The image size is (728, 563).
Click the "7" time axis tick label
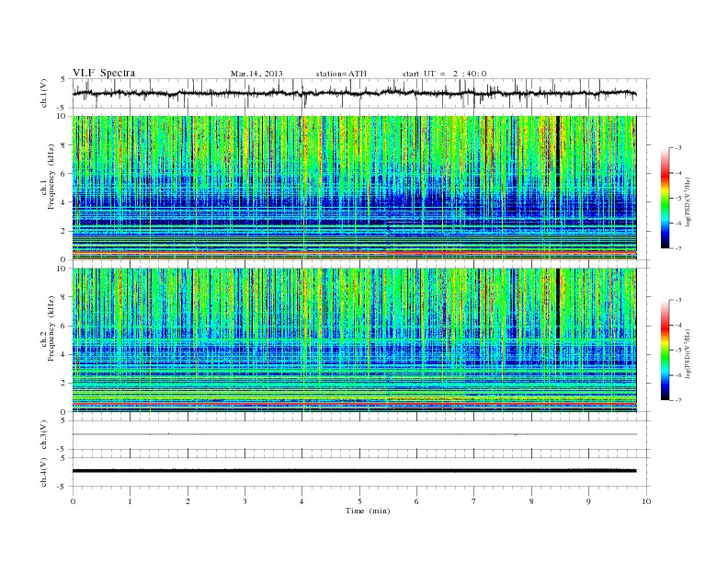click(474, 501)
